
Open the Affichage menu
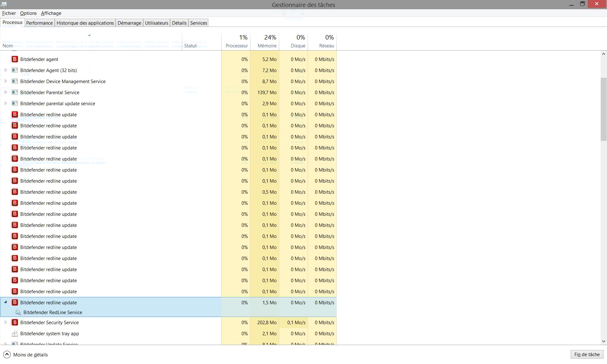[51, 13]
